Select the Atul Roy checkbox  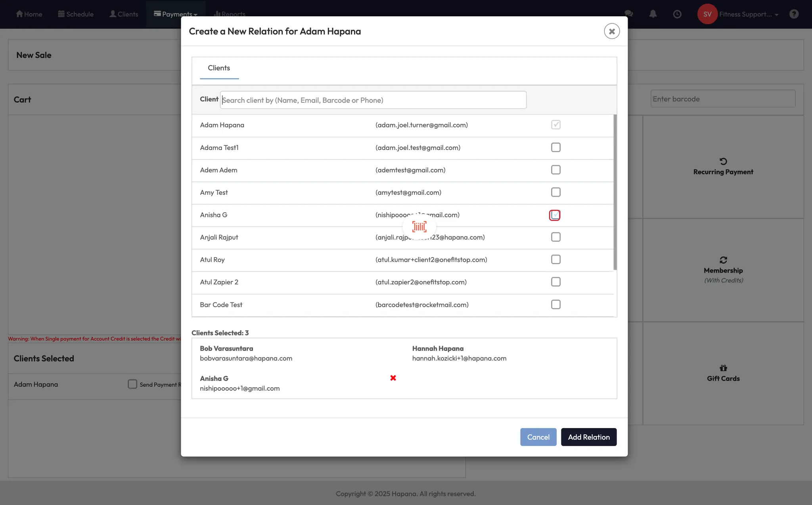(555, 259)
